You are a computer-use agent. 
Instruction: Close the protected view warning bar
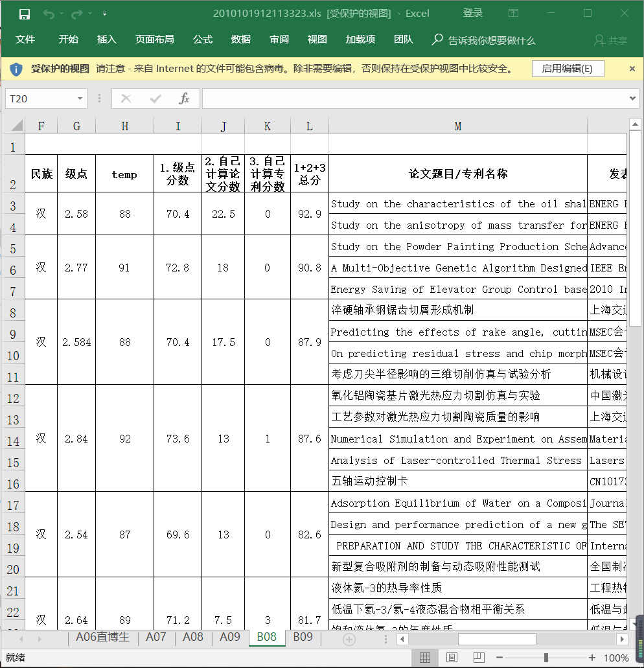pos(632,69)
